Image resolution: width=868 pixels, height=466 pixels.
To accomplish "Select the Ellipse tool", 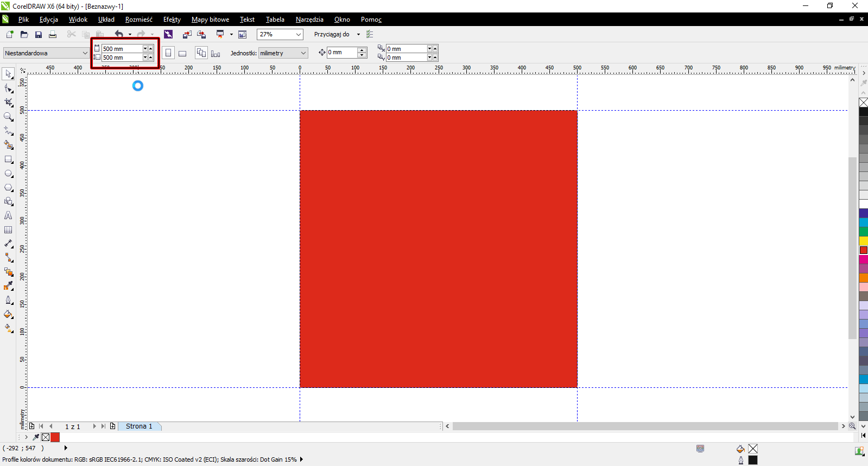I will 8,174.
